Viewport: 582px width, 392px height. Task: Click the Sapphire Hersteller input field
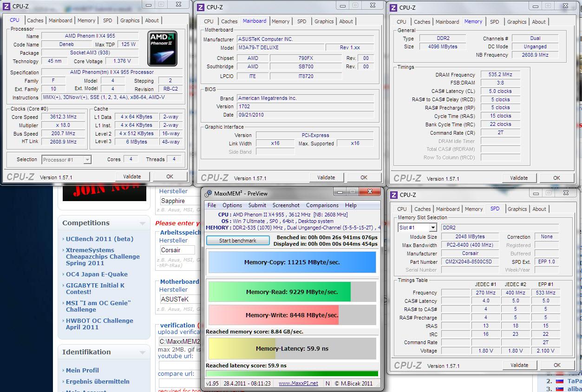(x=179, y=201)
